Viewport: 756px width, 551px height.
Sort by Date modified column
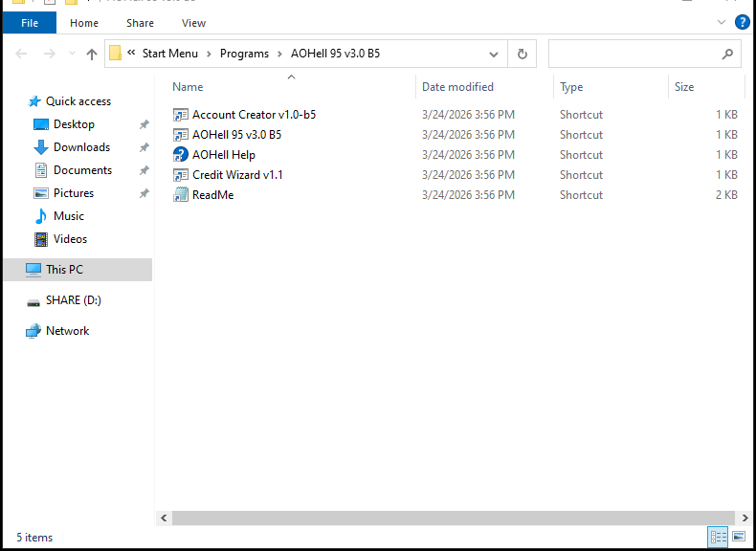[x=457, y=87]
